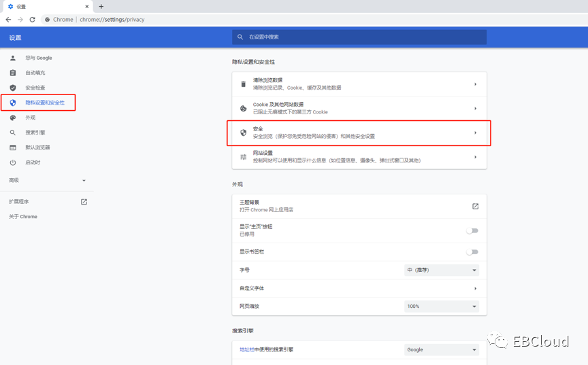Toggle the 显示"主页"按钮 switch
Screen dimensions: 588x365
(472, 230)
